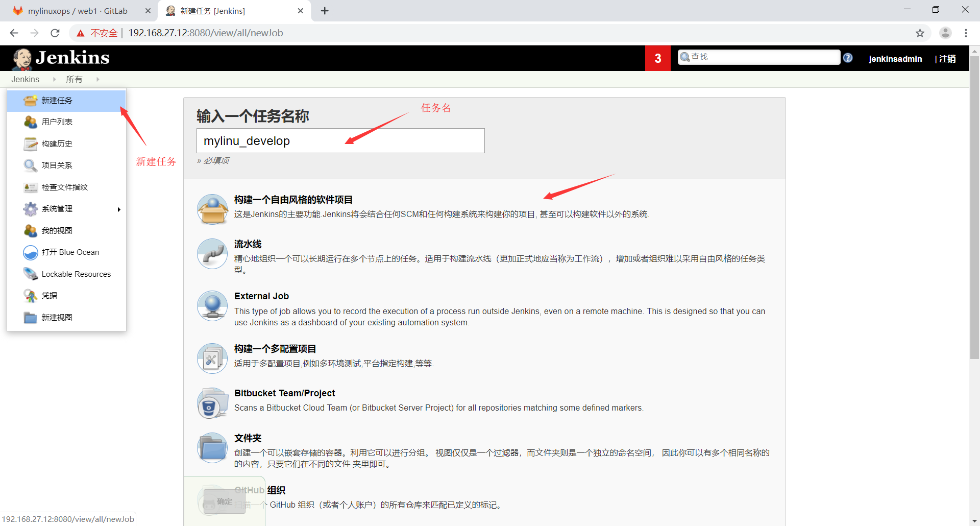Select the 流水线 pipeline icon
Viewport: 980px width, 526px height.
[212, 253]
